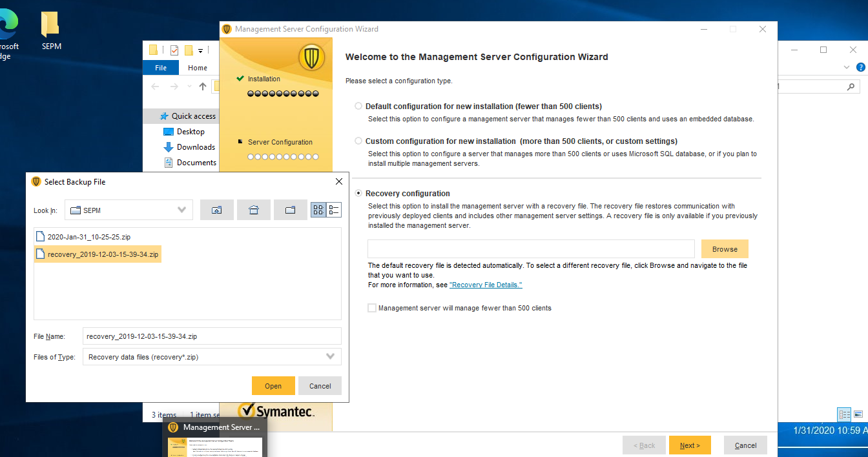The image size is (868, 457).
Task: Click the Symantec shield logo in wizard sidebar
Action: pyautogui.click(x=311, y=58)
